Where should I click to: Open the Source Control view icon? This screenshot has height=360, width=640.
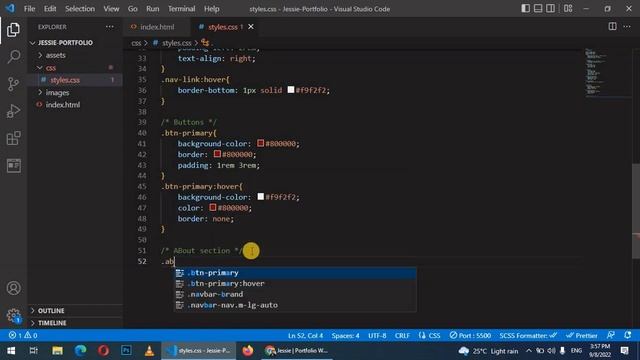point(13,84)
